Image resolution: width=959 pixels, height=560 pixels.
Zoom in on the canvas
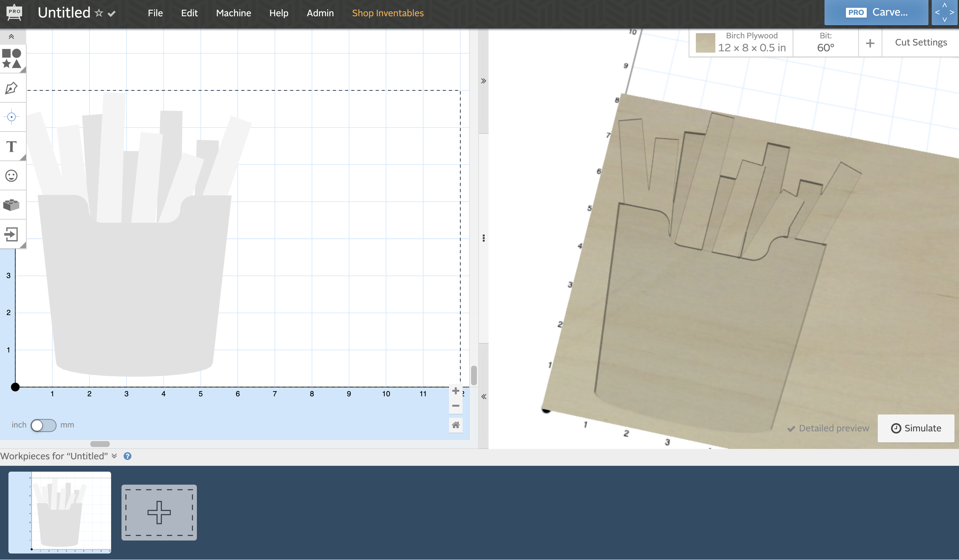[x=455, y=391]
